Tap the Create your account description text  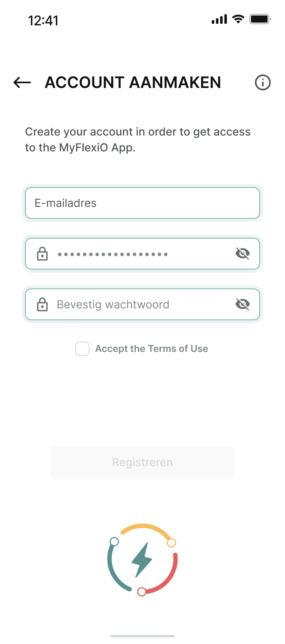pyautogui.click(x=138, y=140)
